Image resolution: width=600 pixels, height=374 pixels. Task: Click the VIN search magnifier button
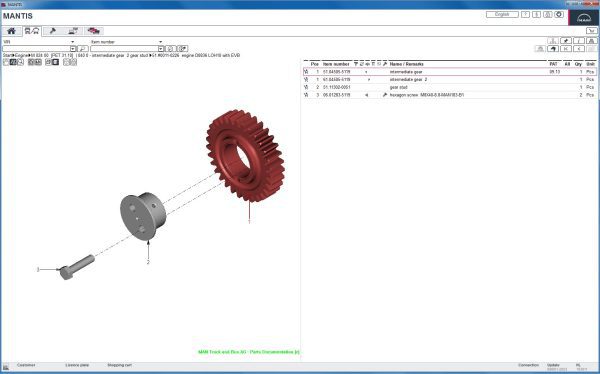(x=83, y=49)
